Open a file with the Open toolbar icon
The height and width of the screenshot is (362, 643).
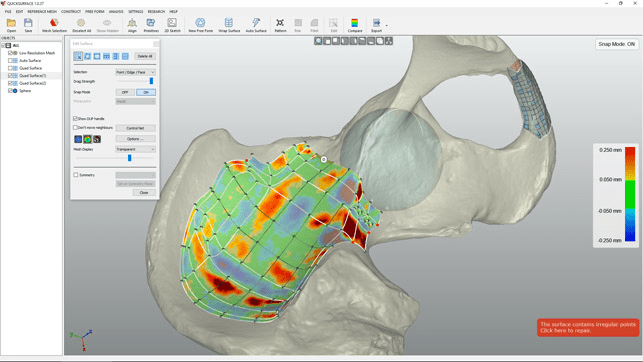(11, 25)
